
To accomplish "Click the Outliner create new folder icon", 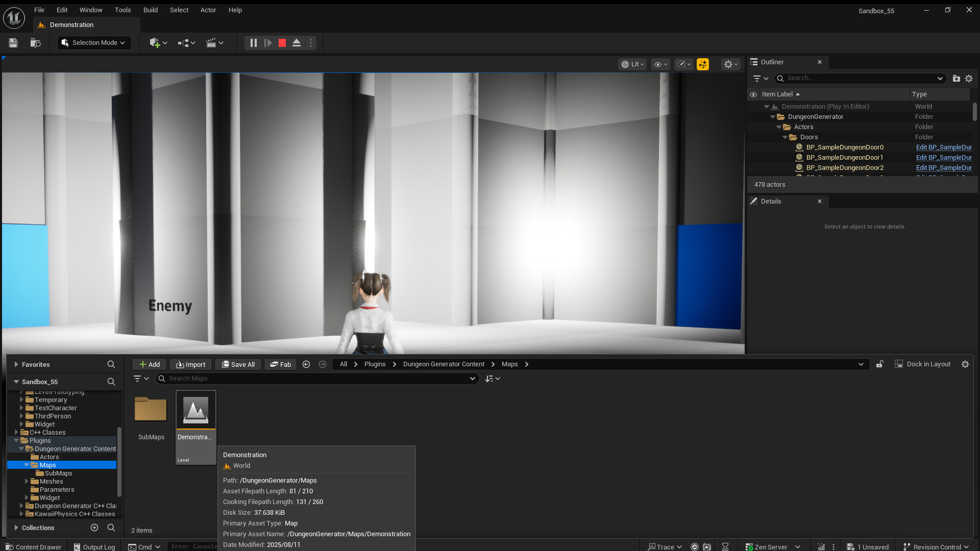I will click(957, 79).
